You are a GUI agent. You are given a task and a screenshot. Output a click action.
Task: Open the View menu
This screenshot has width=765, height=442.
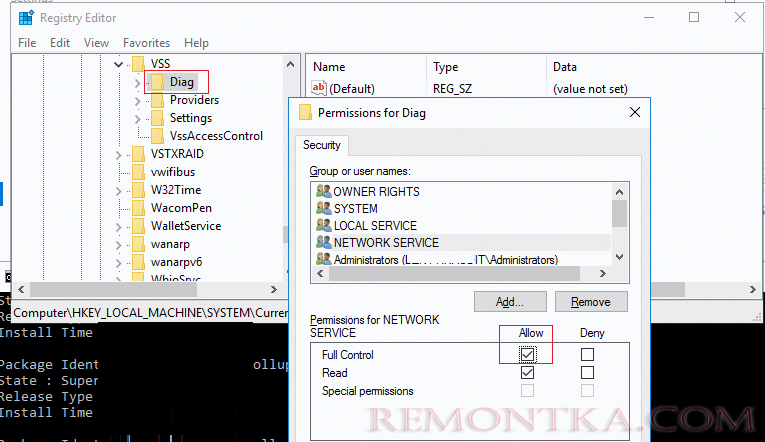click(96, 43)
